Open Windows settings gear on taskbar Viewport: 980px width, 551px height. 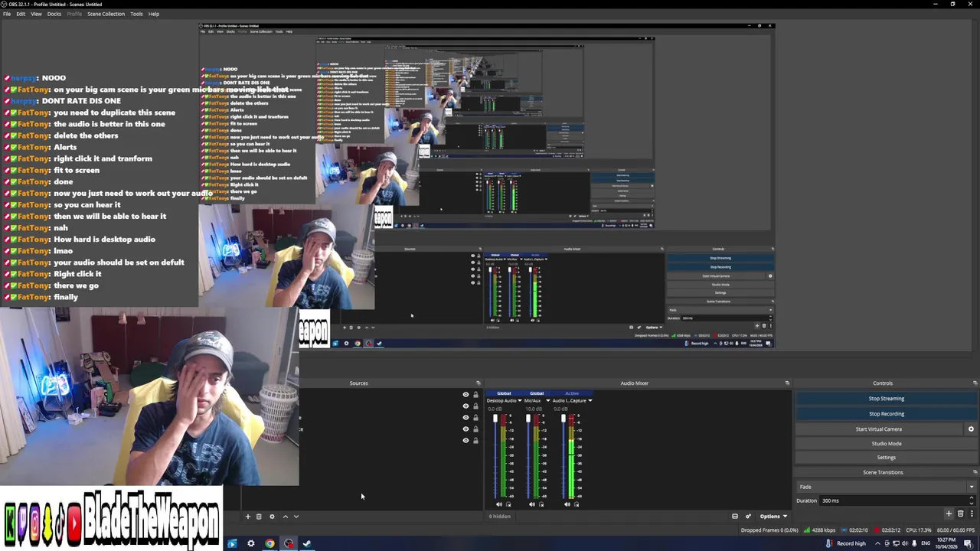coord(250,544)
